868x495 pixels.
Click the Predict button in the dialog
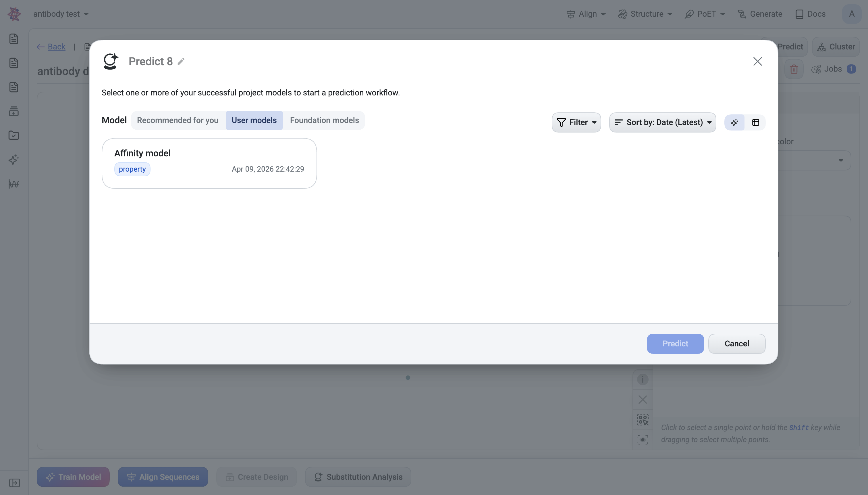tap(675, 344)
